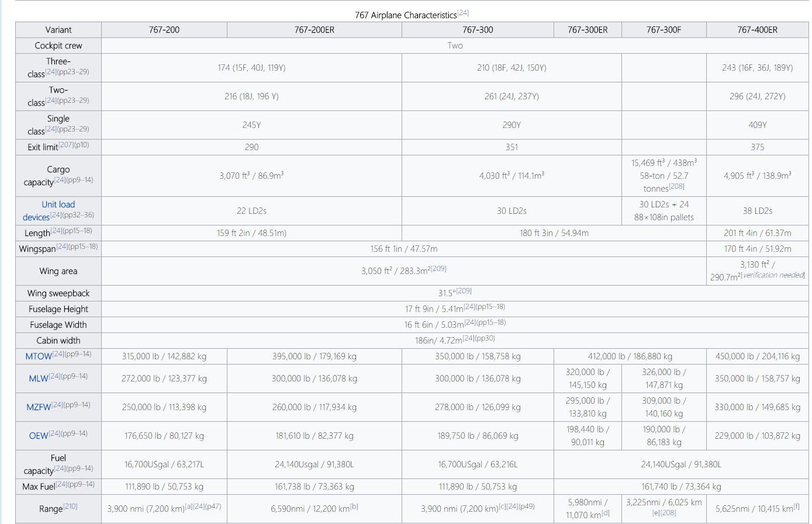
Task: Click cell '216 (18J, 196 Y)'
Action: pyautogui.click(x=251, y=96)
